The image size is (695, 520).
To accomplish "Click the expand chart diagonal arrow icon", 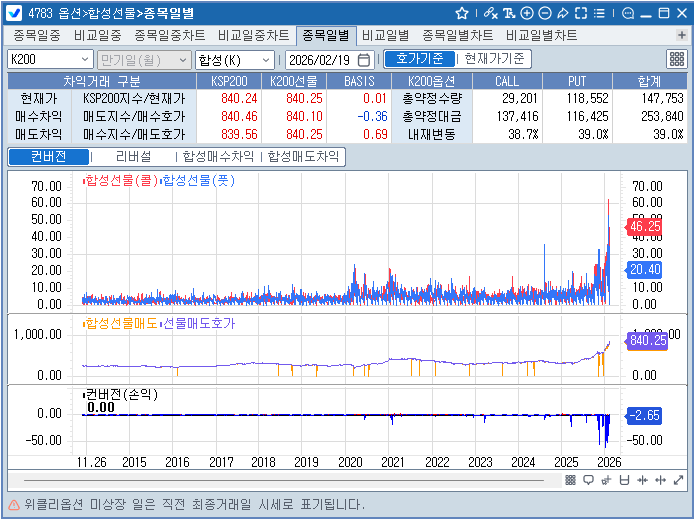I will click(x=677, y=480).
